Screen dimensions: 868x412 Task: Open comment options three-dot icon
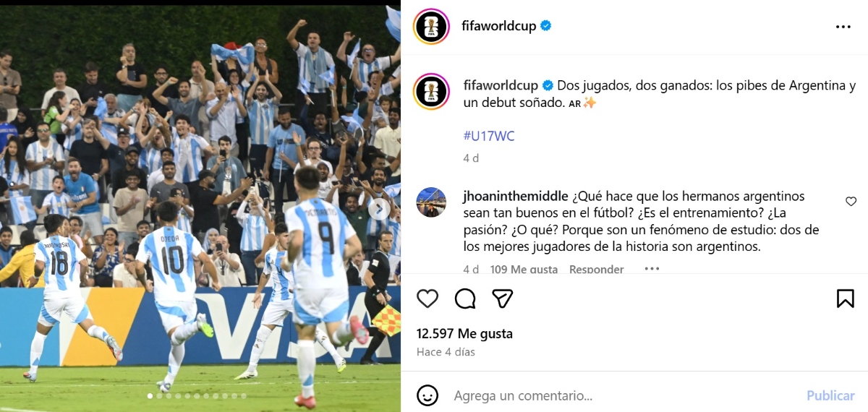(x=652, y=269)
